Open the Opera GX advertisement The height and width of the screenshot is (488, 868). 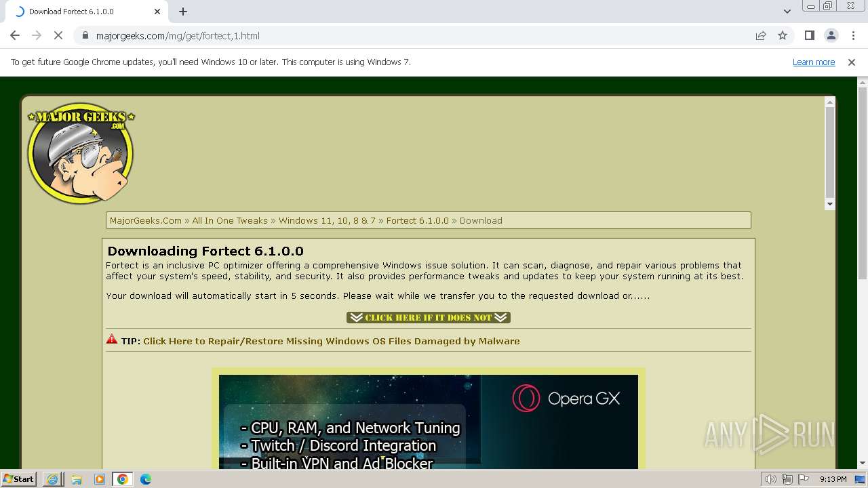point(429,422)
